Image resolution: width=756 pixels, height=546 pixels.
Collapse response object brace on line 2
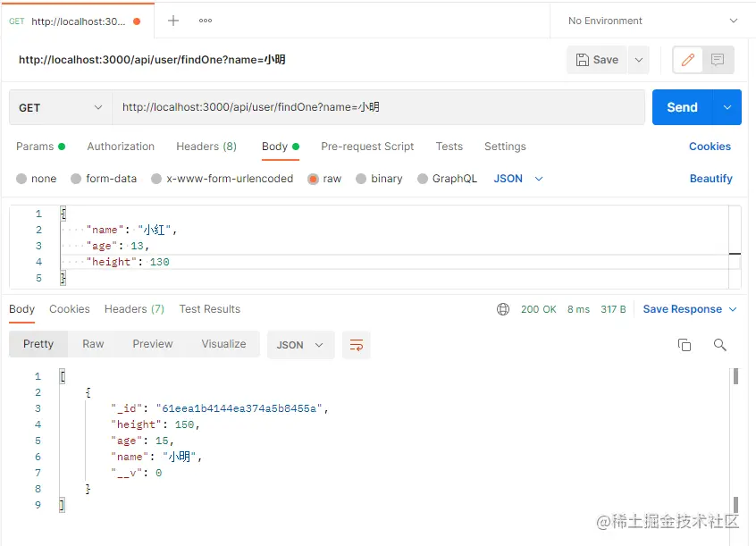[x=88, y=392]
